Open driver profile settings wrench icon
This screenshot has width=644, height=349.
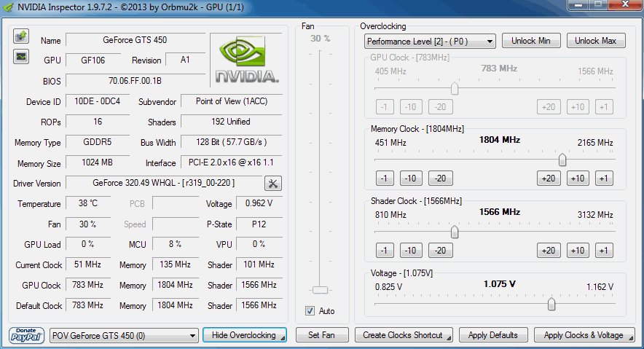(273, 183)
